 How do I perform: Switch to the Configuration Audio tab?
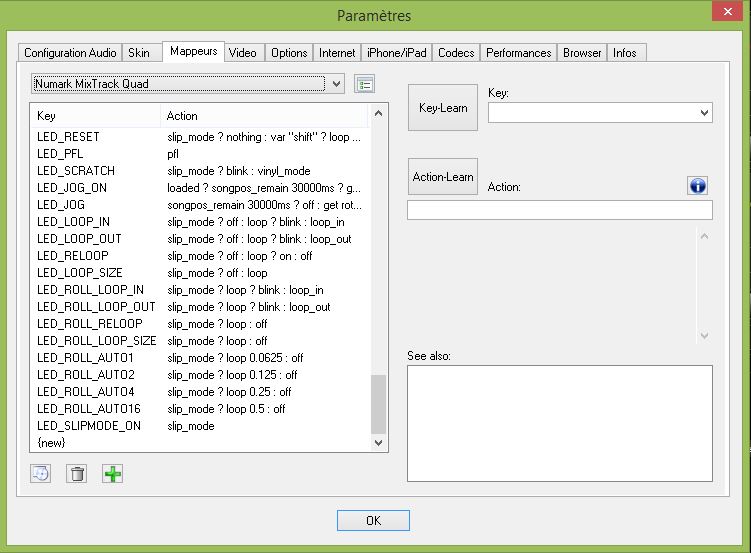70,53
